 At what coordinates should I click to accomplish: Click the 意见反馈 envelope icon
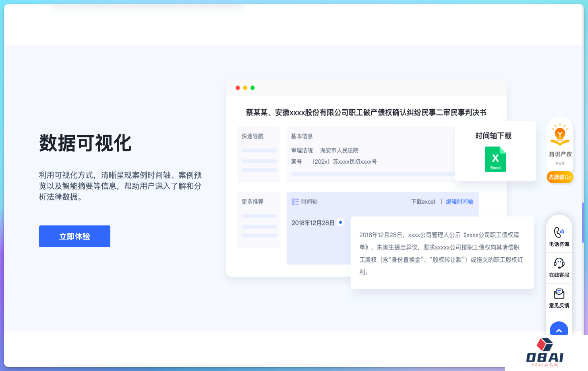coord(559,294)
